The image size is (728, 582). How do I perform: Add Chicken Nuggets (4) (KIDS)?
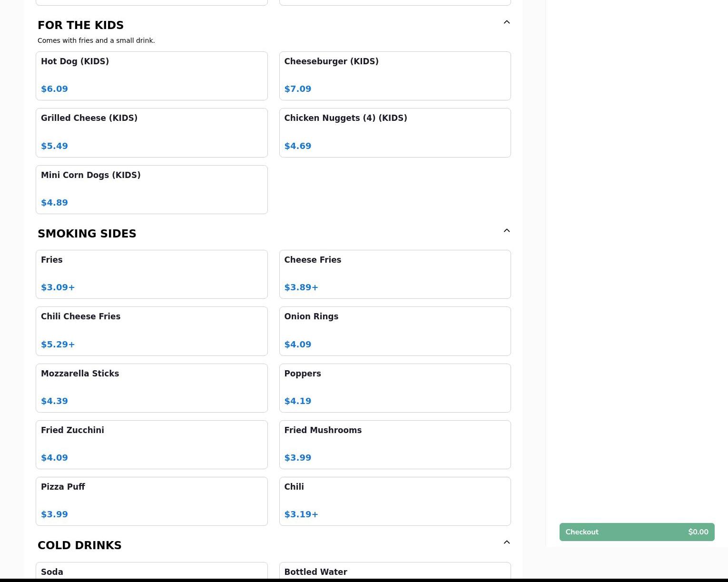coord(394,133)
